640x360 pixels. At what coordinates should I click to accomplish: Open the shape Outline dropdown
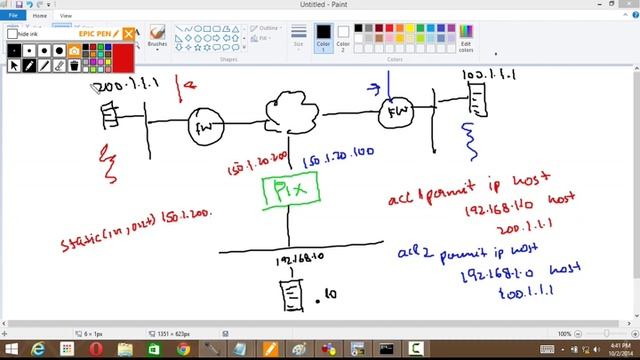(x=266, y=28)
